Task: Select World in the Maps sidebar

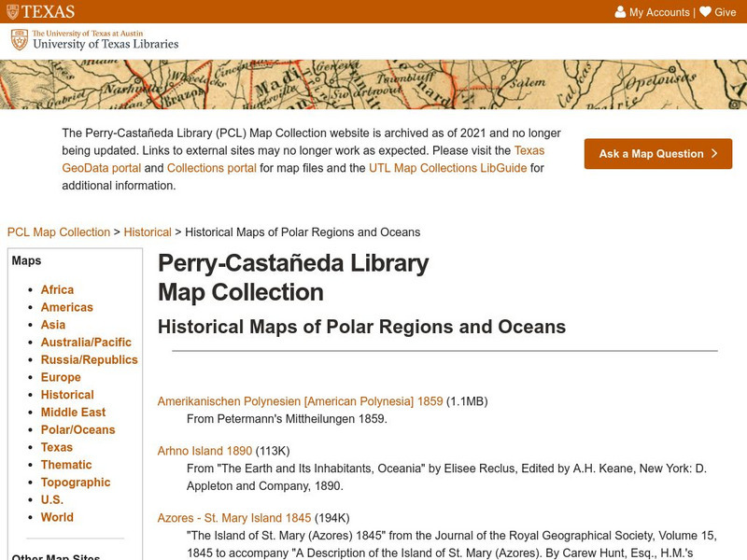Action: [x=57, y=518]
